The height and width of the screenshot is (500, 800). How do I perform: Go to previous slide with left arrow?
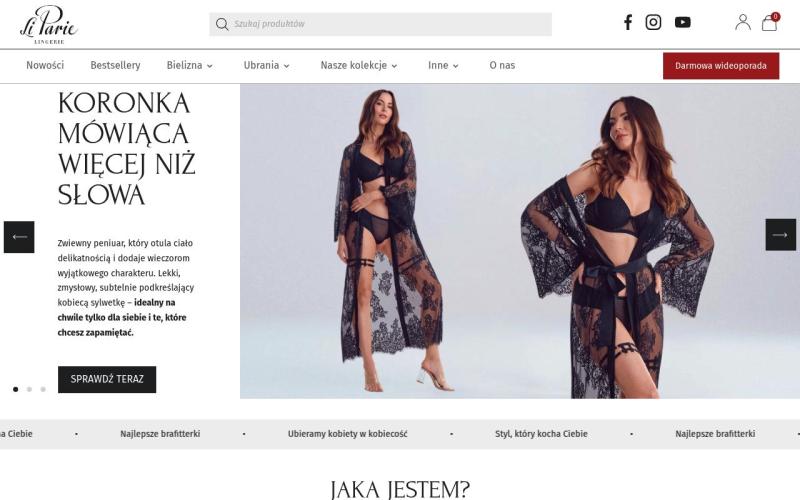click(x=19, y=237)
